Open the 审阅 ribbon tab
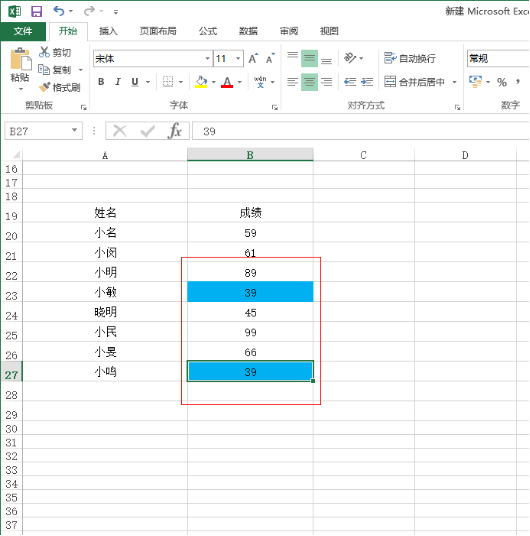Viewport: 530px width, 536px height. click(289, 31)
